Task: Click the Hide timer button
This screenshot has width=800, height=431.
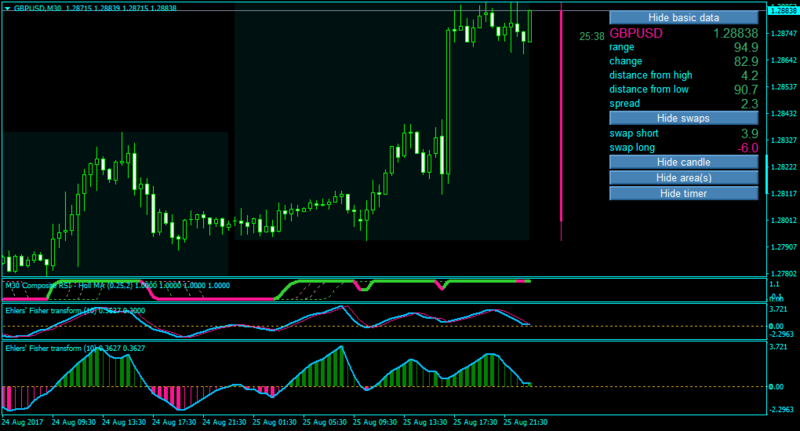Action: pyautogui.click(x=683, y=194)
